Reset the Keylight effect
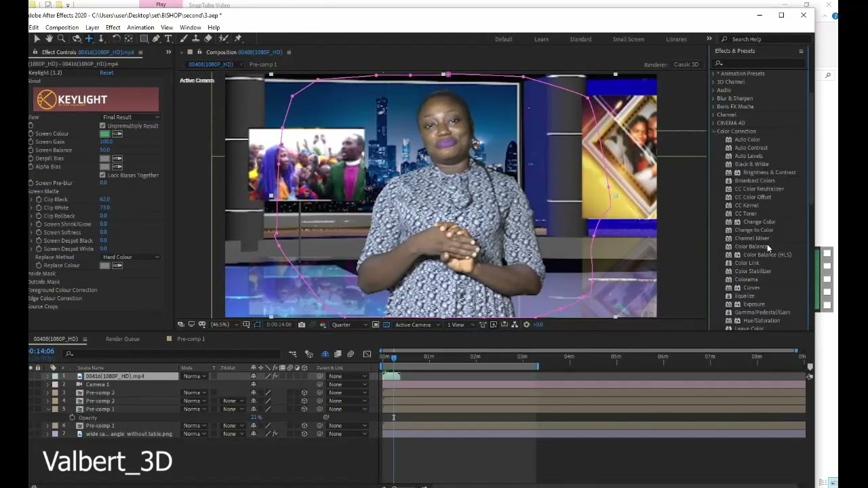Image resolution: width=868 pixels, height=488 pixels. pyautogui.click(x=106, y=73)
